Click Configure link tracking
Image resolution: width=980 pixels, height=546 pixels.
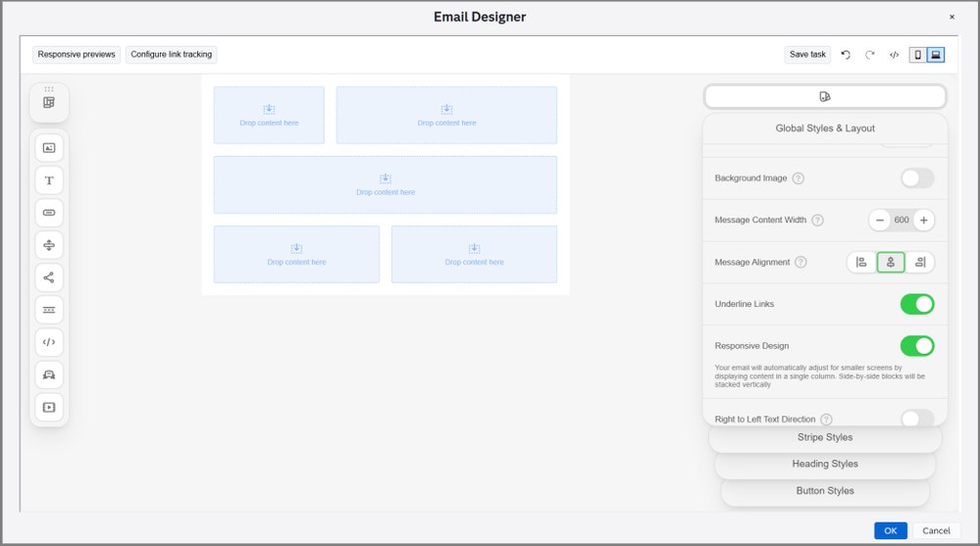click(172, 54)
